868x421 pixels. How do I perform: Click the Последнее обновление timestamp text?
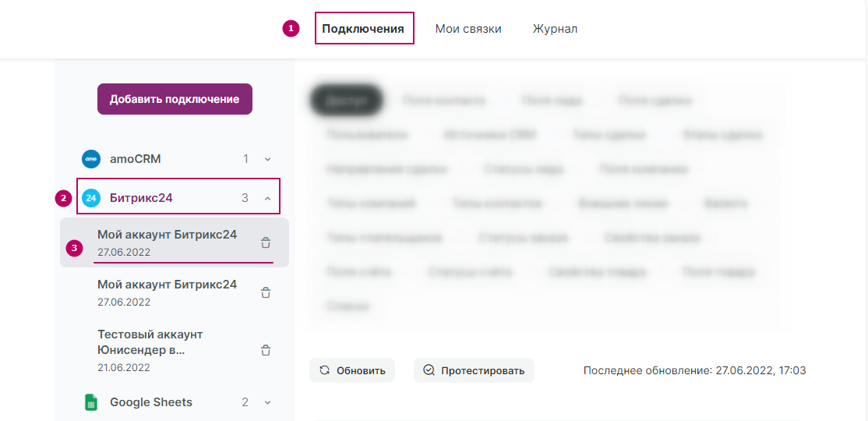tap(695, 370)
